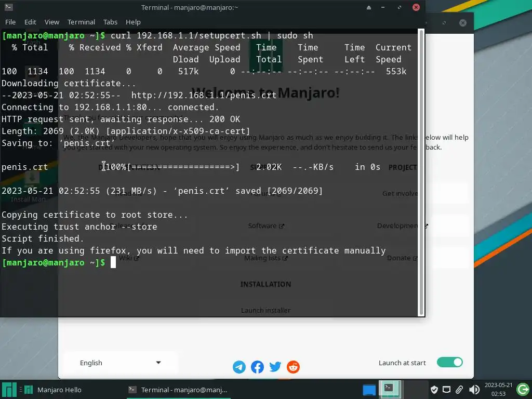Open Manjaro's Facebook link icon
The width and height of the screenshot is (532, 399).
pyautogui.click(x=257, y=367)
